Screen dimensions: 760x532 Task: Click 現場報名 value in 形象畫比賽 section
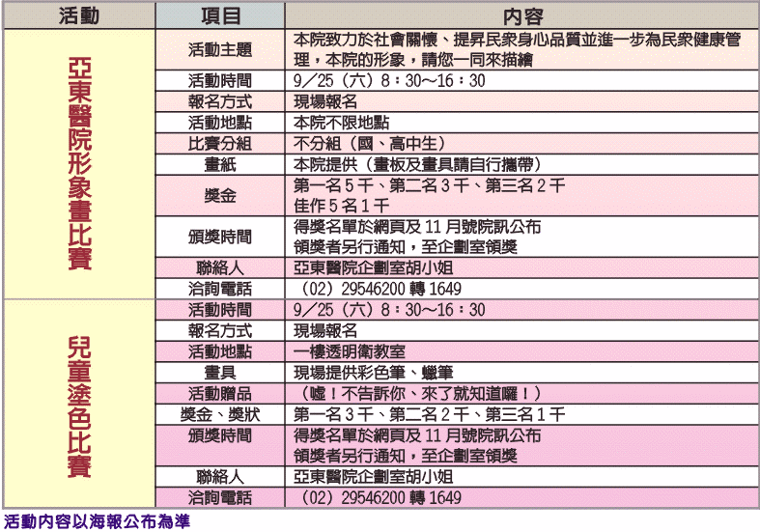coord(325,101)
